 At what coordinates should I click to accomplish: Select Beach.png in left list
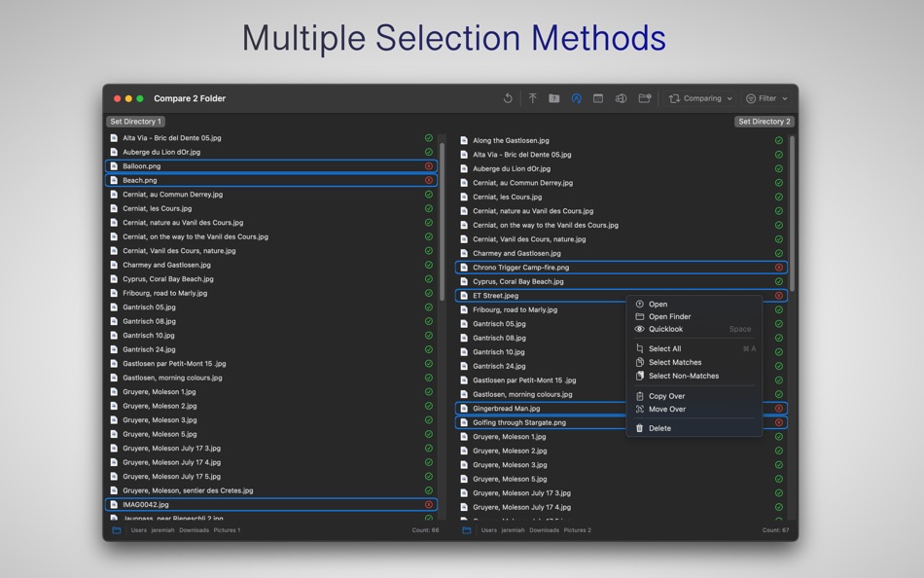(271, 180)
